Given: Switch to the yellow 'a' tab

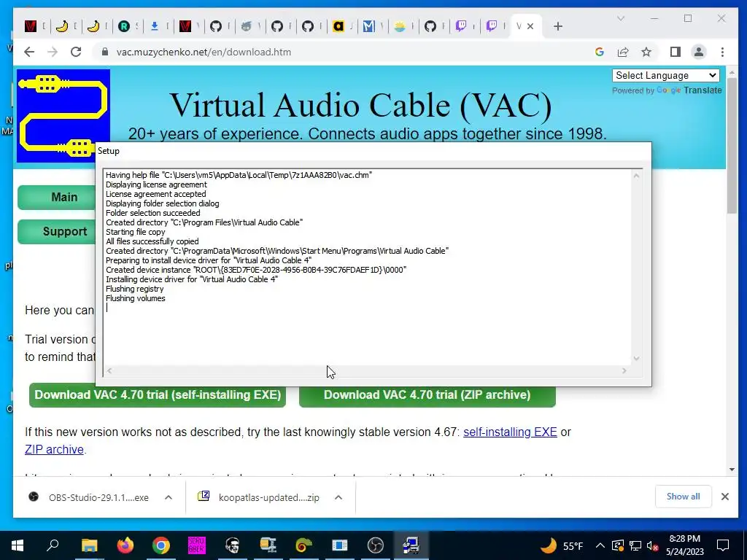Looking at the screenshot, I should 338,26.
